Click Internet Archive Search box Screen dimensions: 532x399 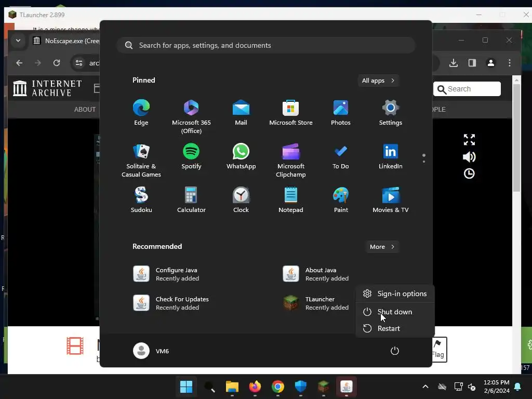point(467,89)
